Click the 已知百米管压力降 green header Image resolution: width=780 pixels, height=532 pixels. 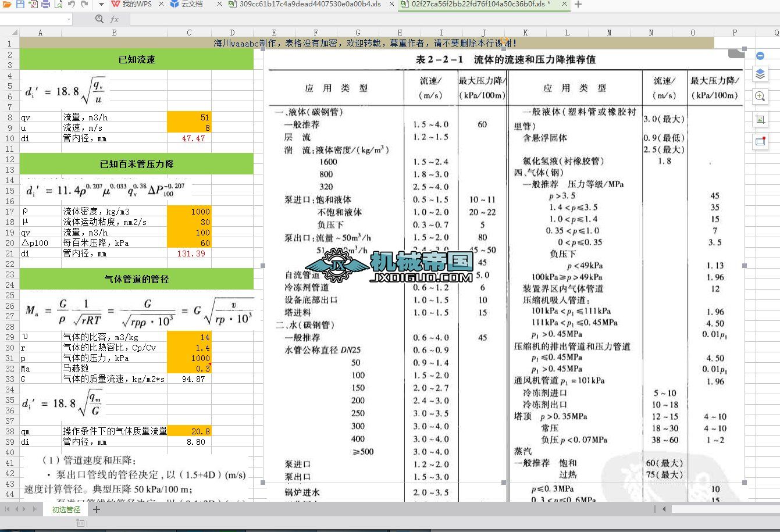(x=137, y=164)
